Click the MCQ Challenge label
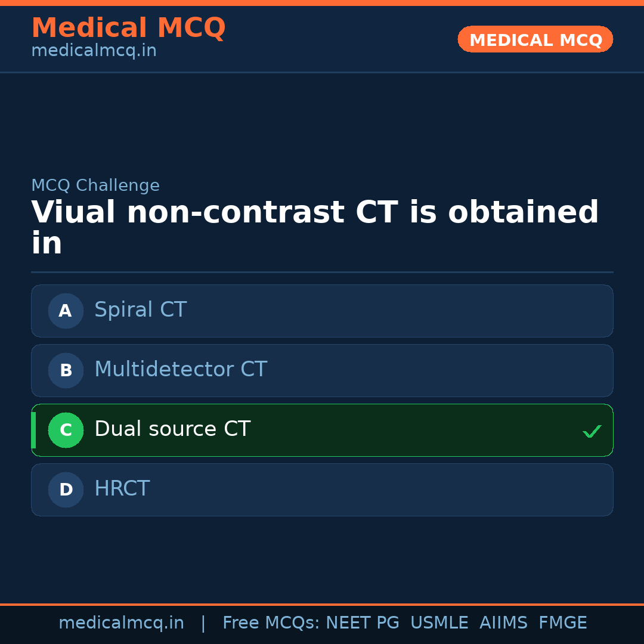Viewport: 644px width, 644px height. pos(95,186)
